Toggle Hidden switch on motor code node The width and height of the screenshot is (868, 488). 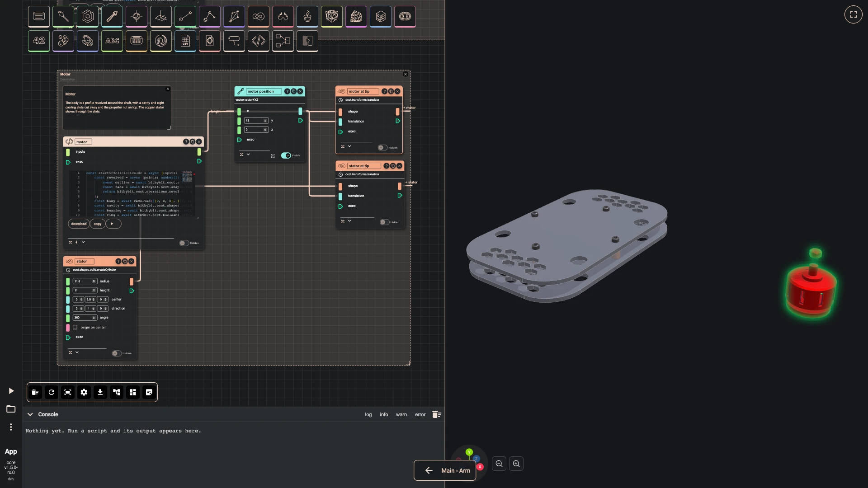pyautogui.click(x=184, y=243)
